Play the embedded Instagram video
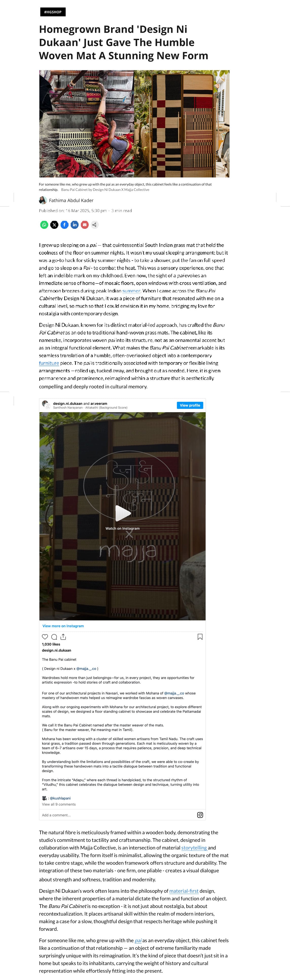Image resolution: width=290 pixels, height=980 pixels. (123, 513)
